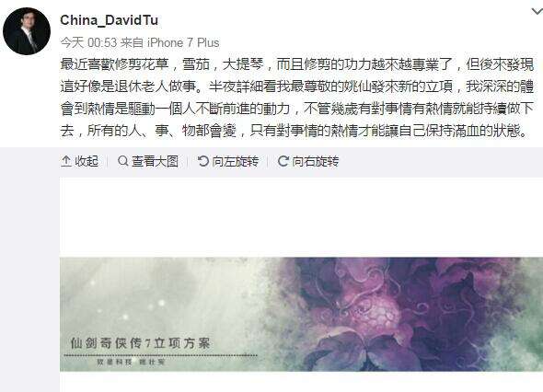
Task: Click the 仙剑奇侠传7立项方案 title in image
Action: coord(140,343)
